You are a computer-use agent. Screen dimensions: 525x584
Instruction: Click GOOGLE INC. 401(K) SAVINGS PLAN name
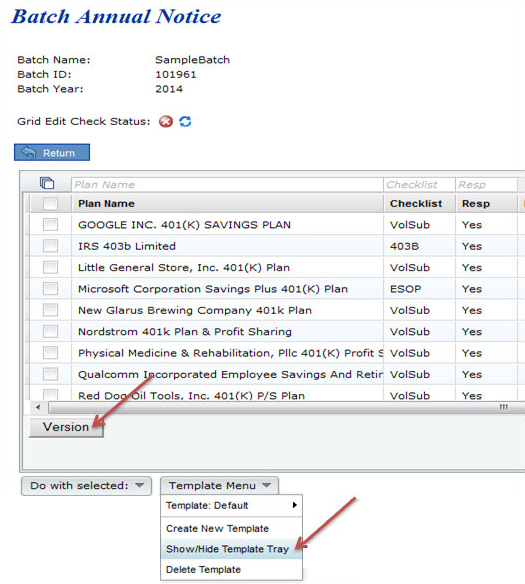coord(184,225)
